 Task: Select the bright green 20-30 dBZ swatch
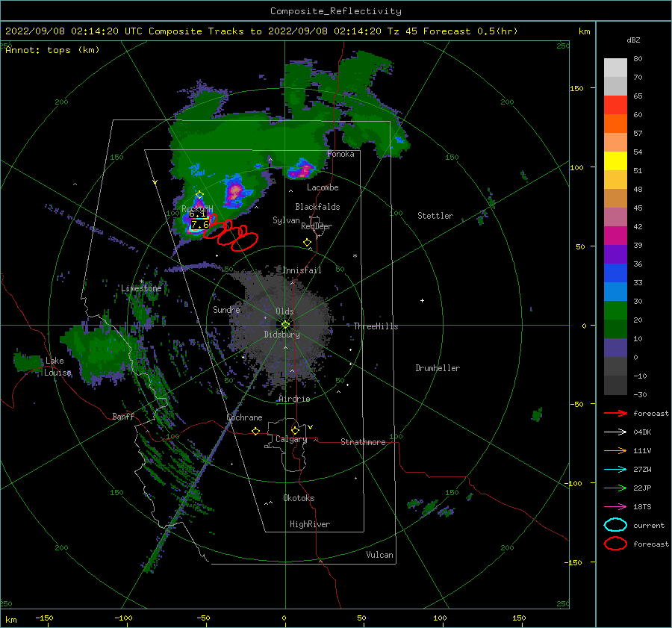coord(615,311)
